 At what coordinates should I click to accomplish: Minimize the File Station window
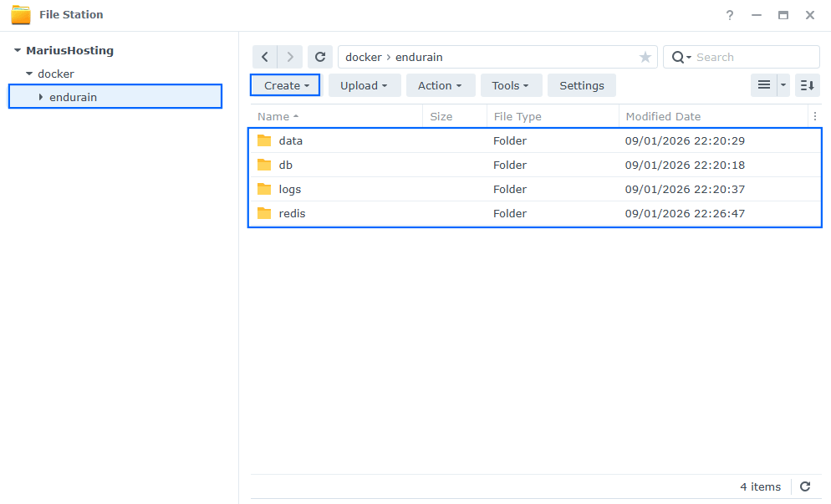(757, 15)
